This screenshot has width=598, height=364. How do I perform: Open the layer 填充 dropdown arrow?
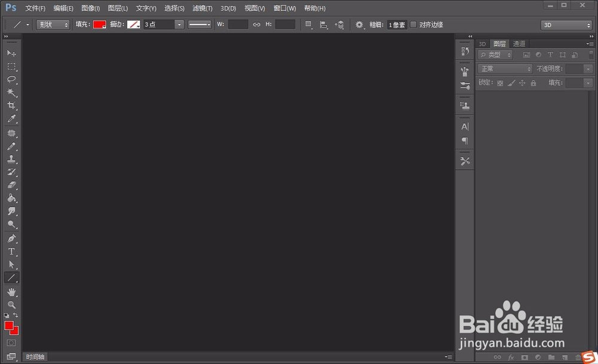tap(588, 82)
